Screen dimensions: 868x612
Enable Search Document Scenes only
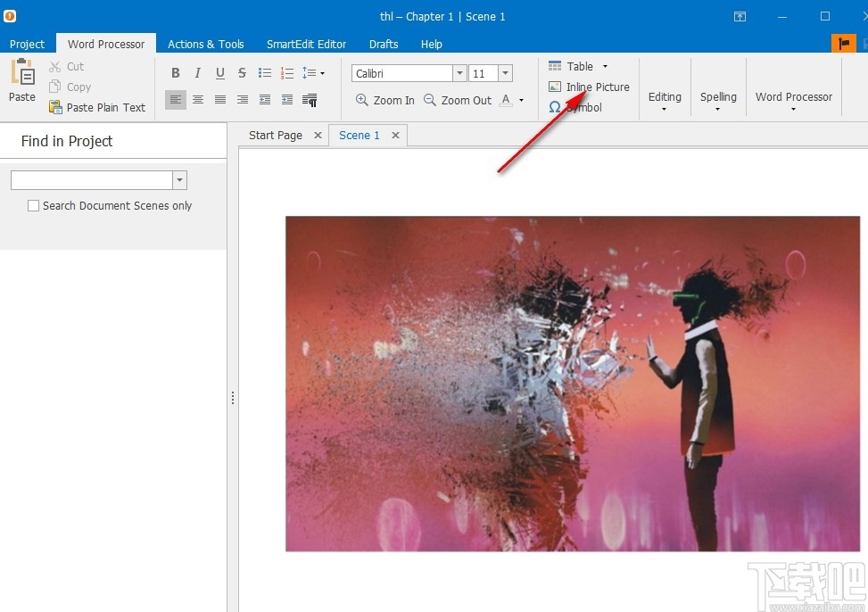click(x=33, y=205)
